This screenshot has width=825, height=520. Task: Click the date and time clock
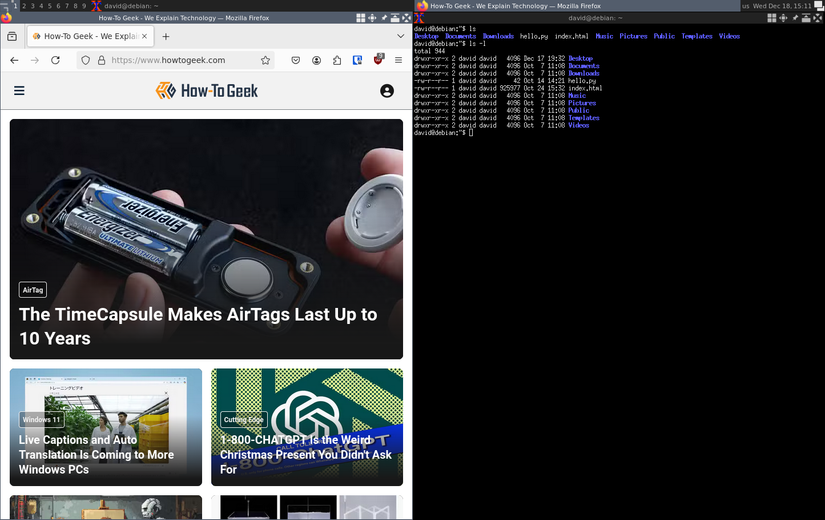(x=782, y=6)
